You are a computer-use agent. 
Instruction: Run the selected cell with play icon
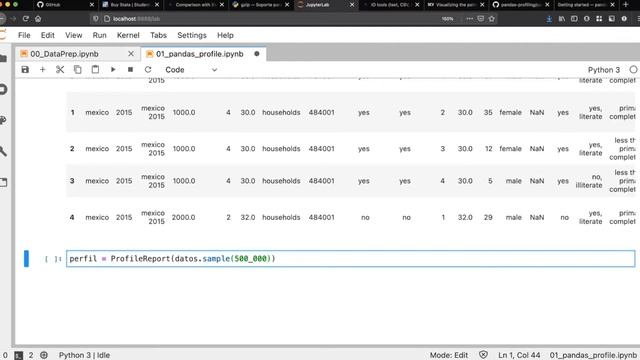113,70
